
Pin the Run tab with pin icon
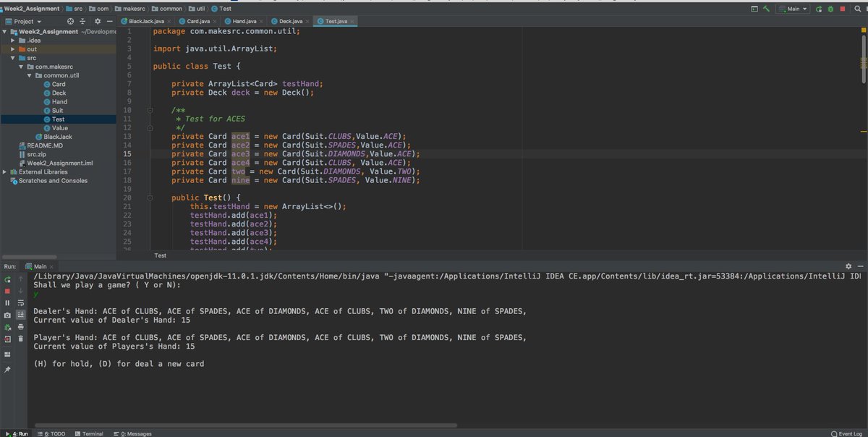click(x=7, y=370)
